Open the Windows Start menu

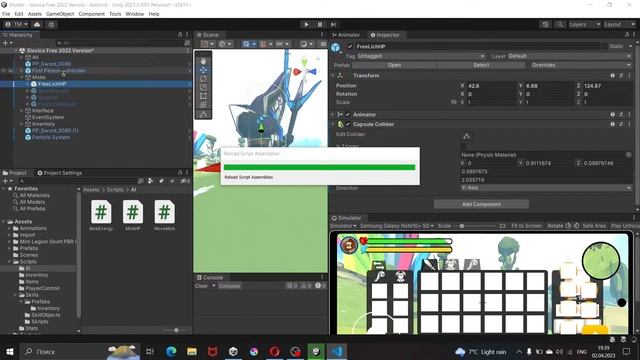[x=9, y=351]
